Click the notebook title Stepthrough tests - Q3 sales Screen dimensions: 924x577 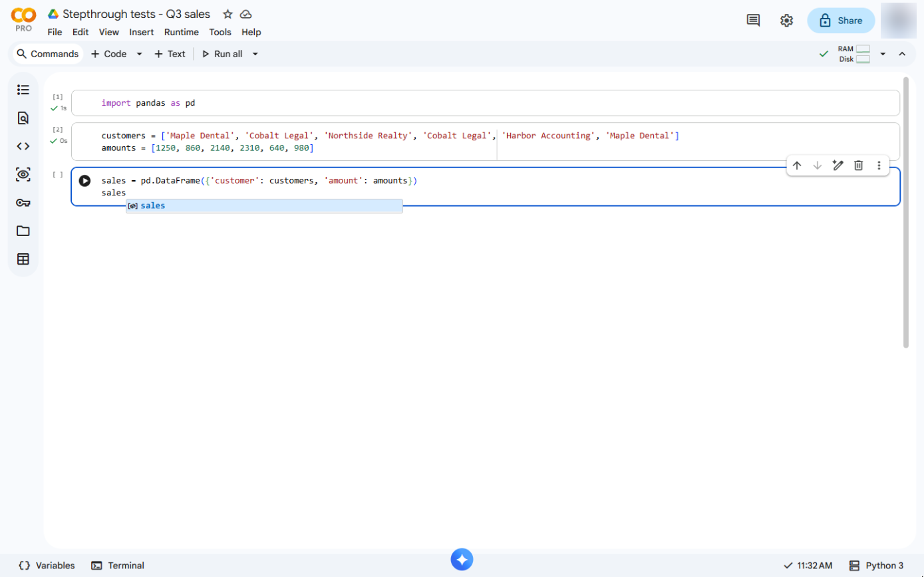(x=136, y=14)
